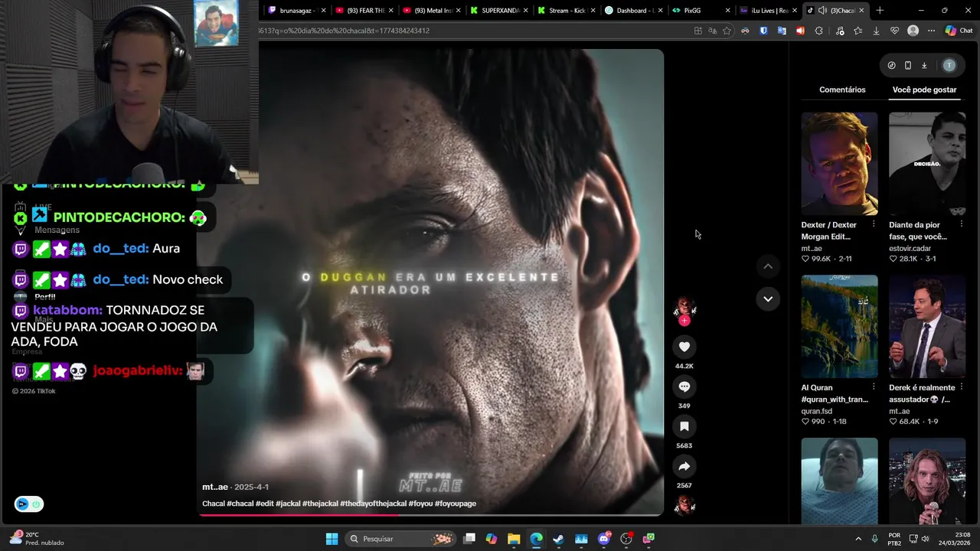Open File Explorer from the taskbar

pyautogui.click(x=514, y=539)
